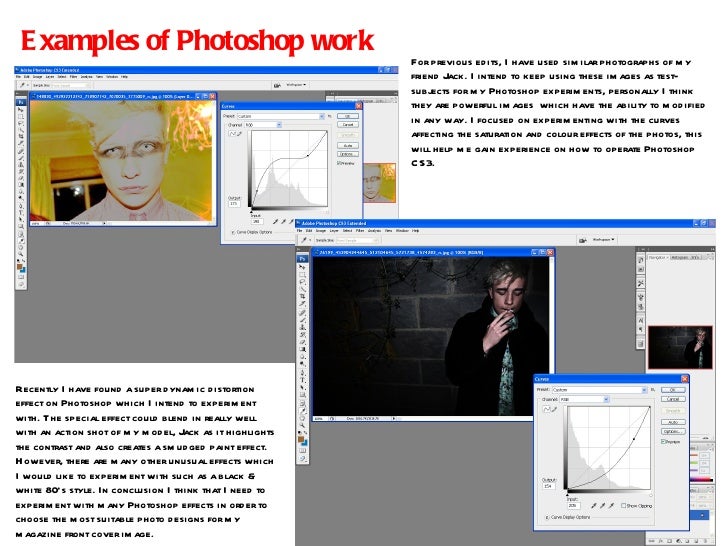This screenshot has height=546, width=728.
Task: Select the Move tool in upper Photoshop toolbox
Action: 20,110
